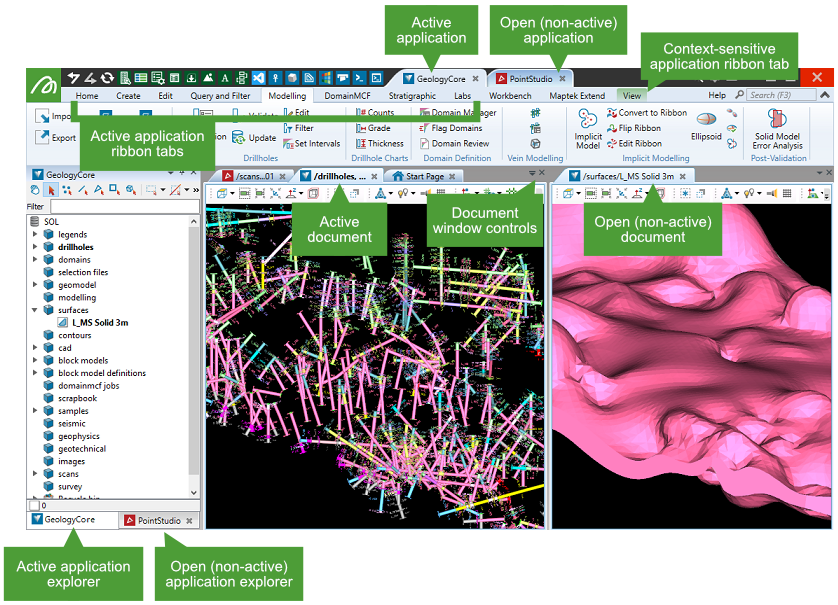Select the Ellipsoid tool

click(x=706, y=119)
